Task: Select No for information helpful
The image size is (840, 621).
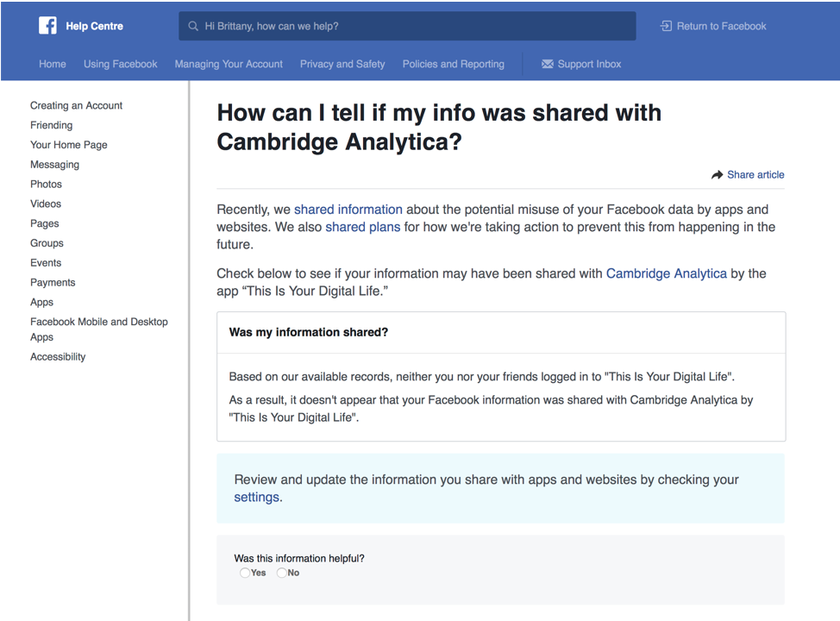Action: [x=282, y=573]
